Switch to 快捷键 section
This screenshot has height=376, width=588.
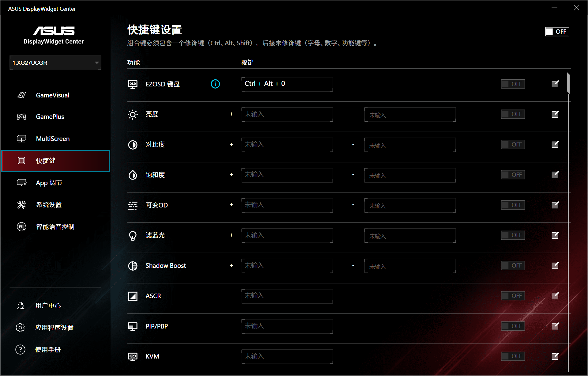(46, 161)
